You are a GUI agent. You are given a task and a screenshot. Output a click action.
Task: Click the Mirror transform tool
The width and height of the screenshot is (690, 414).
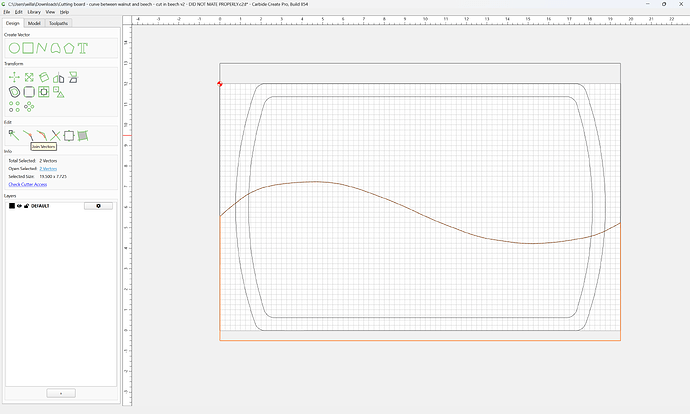pyautogui.click(x=58, y=78)
